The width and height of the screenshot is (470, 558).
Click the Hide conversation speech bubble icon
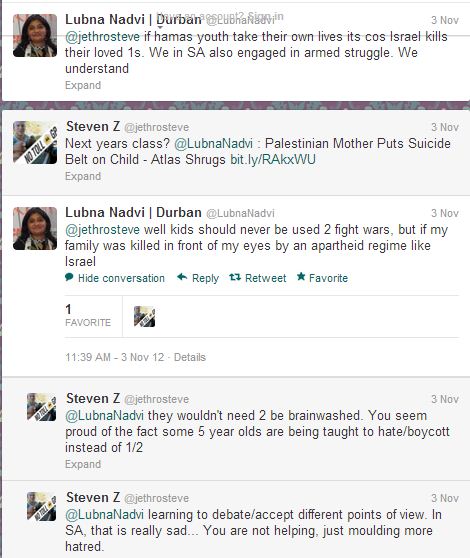[x=69, y=277]
